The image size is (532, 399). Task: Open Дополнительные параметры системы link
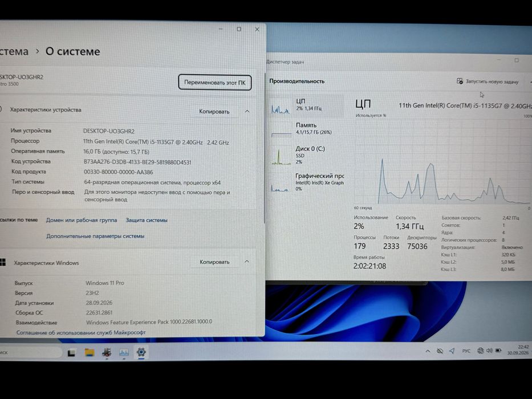[95, 236]
